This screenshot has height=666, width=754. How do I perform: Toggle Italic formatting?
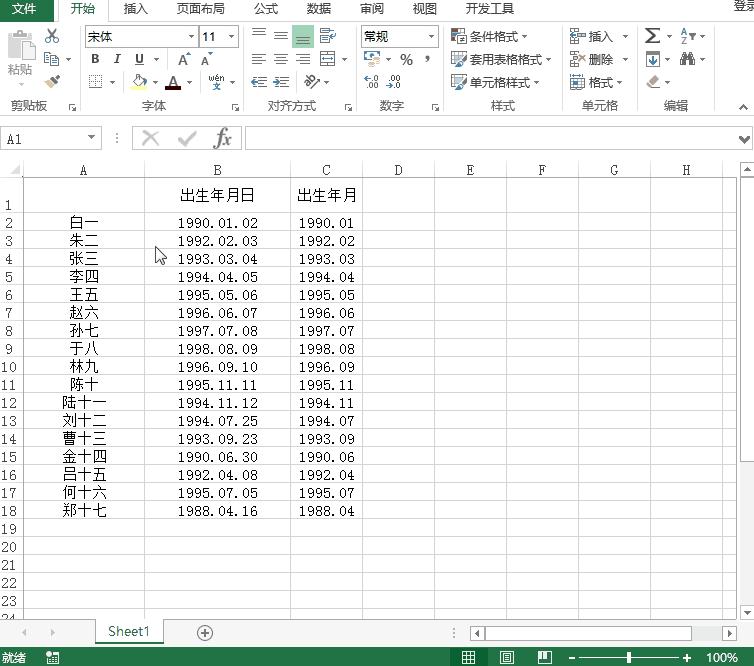click(117, 59)
